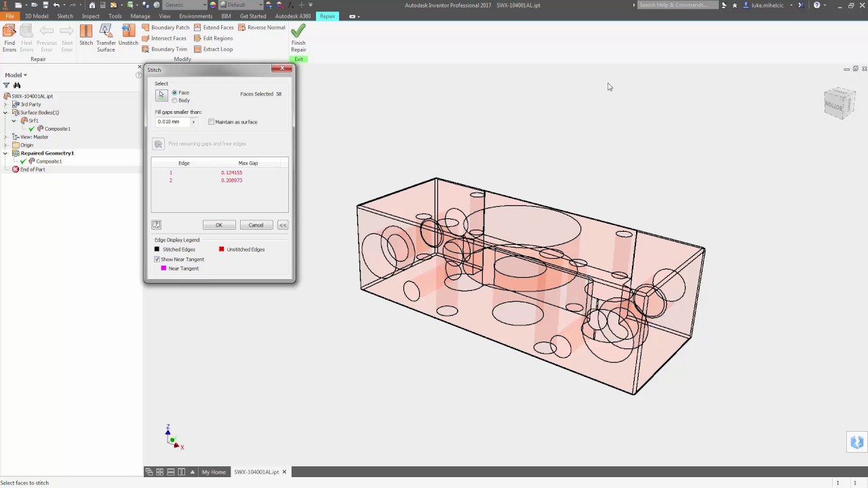
Task: Open gap tolerance value arrow
Action: pos(193,122)
